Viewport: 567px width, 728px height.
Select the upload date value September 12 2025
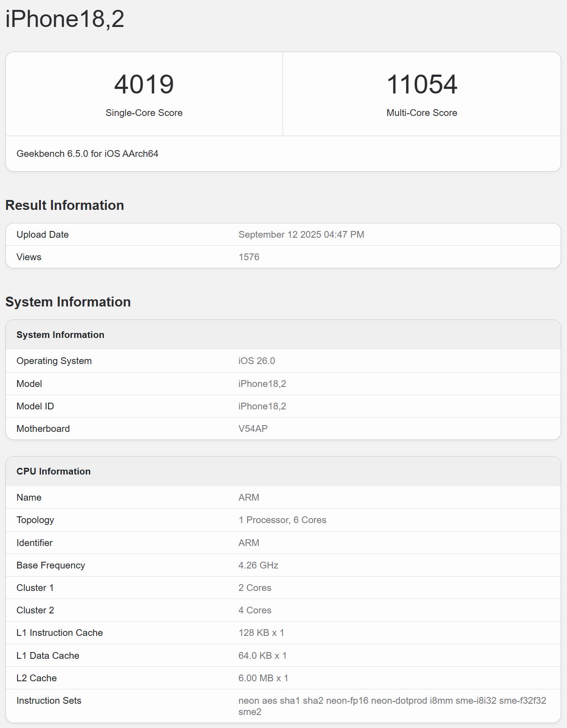pyautogui.click(x=301, y=235)
